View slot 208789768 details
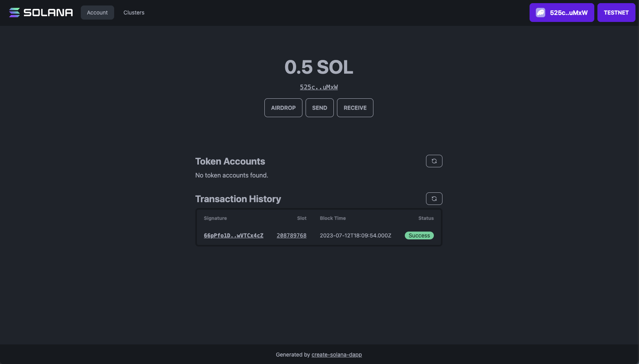This screenshot has width=639, height=364. tap(291, 235)
